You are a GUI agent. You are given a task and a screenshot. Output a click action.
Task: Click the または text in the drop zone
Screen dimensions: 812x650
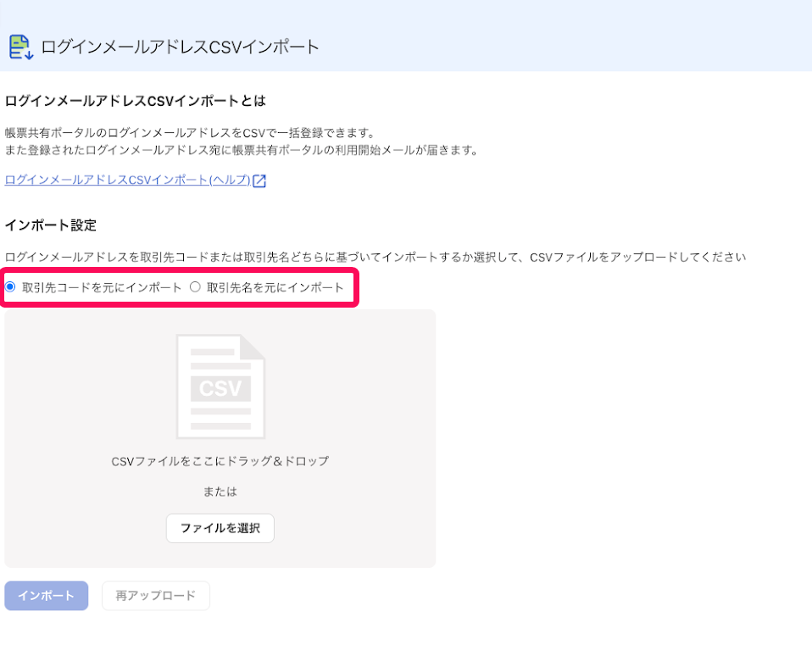coord(220,492)
